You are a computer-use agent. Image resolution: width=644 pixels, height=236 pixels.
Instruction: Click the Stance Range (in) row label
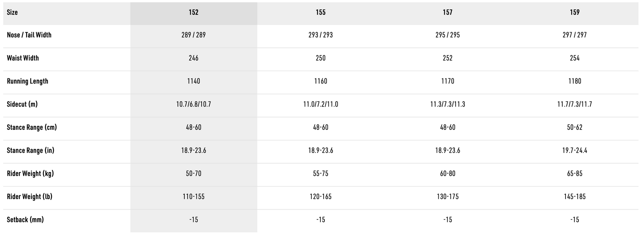coord(31,150)
